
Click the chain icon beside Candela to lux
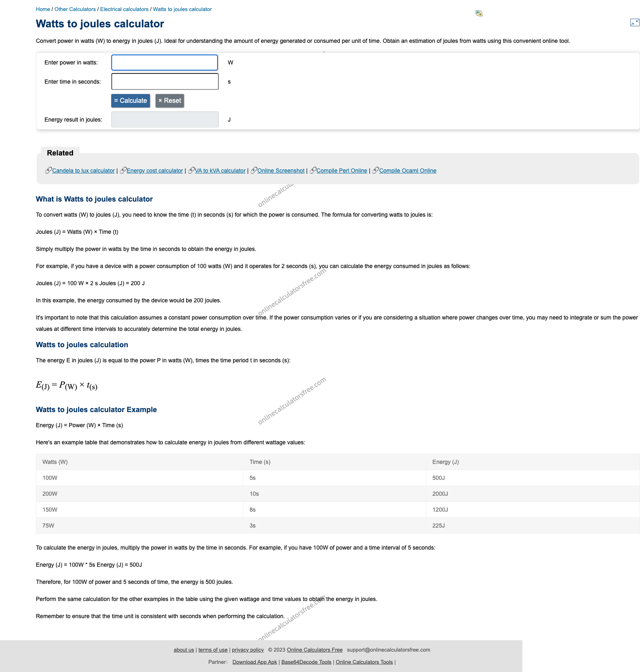coord(49,170)
